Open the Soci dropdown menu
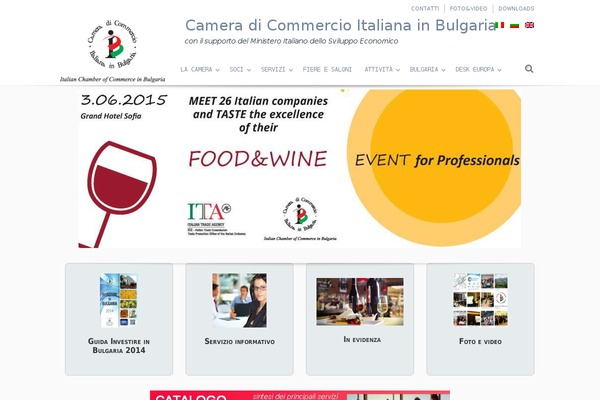Viewport: 600px width, 400px height. (240, 70)
